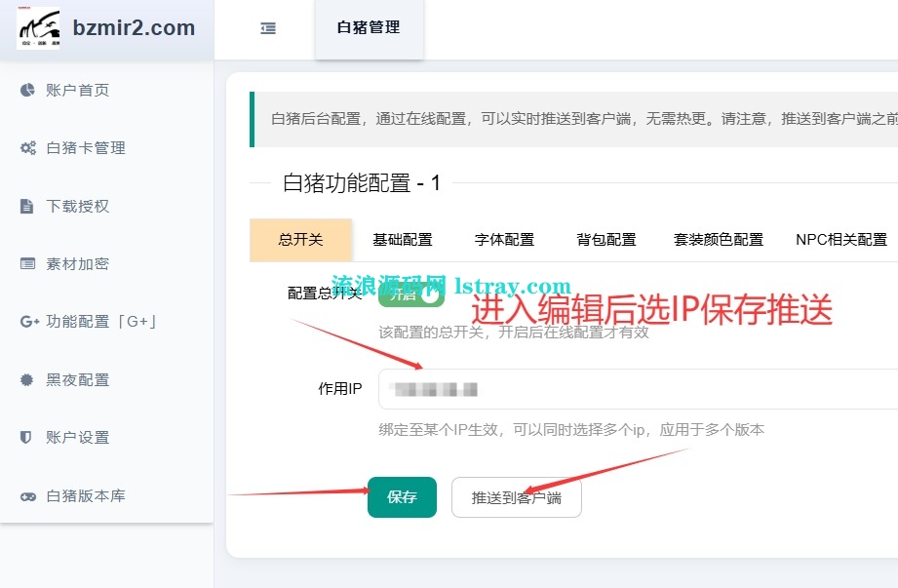Click the 白猪功能配置 - 1 heading
This screenshot has height=588, width=898.
coord(362,183)
